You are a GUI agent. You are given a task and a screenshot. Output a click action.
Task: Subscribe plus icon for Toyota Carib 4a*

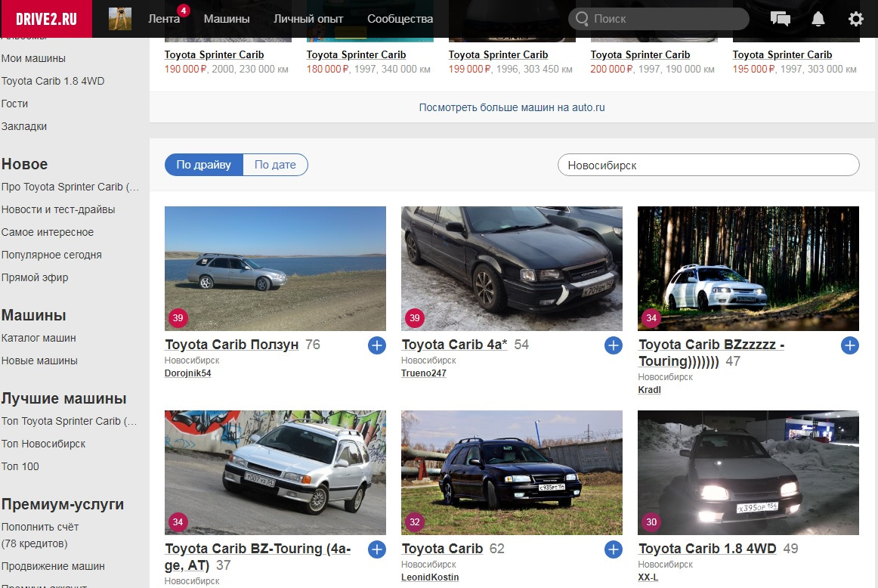coord(613,345)
